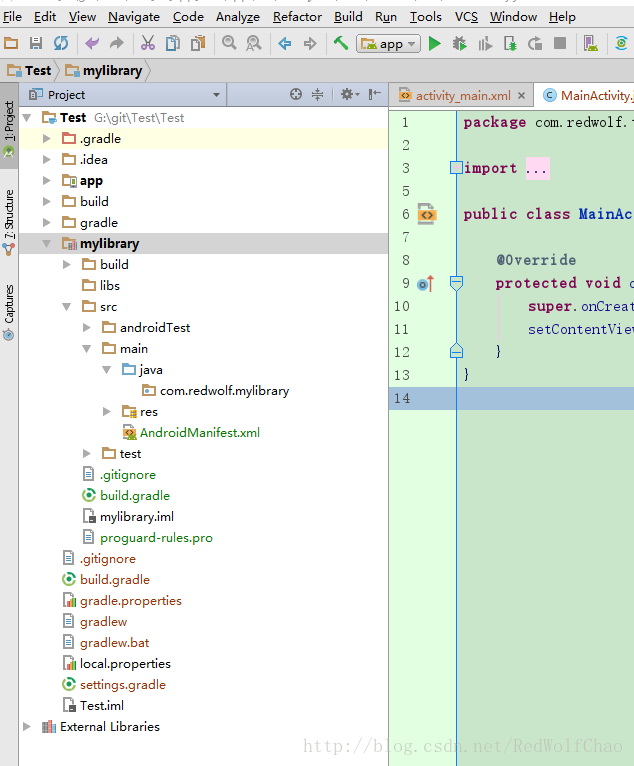Collapse the Test root project node

pyautogui.click(x=27, y=118)
